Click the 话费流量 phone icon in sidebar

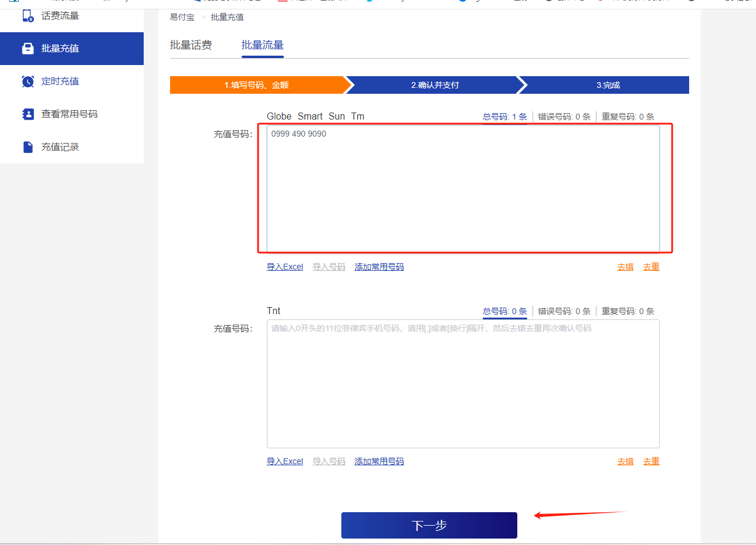tap(28, 16)
